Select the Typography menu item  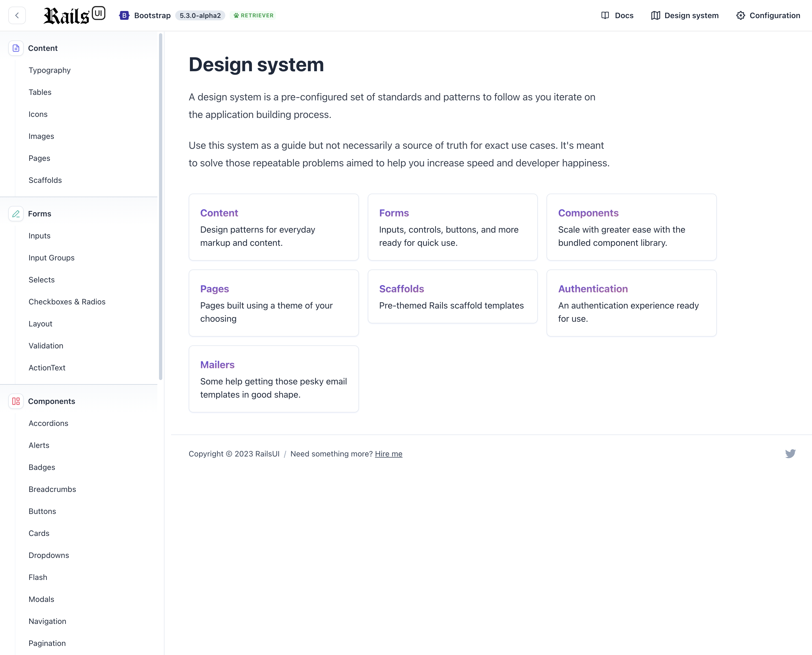[x=50, y=70]
